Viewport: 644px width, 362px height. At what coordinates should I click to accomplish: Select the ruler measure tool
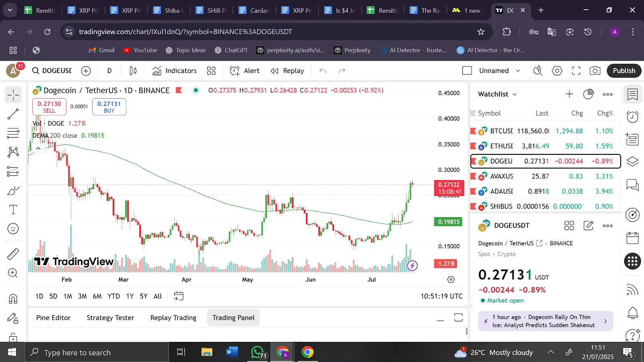point(13,254)
